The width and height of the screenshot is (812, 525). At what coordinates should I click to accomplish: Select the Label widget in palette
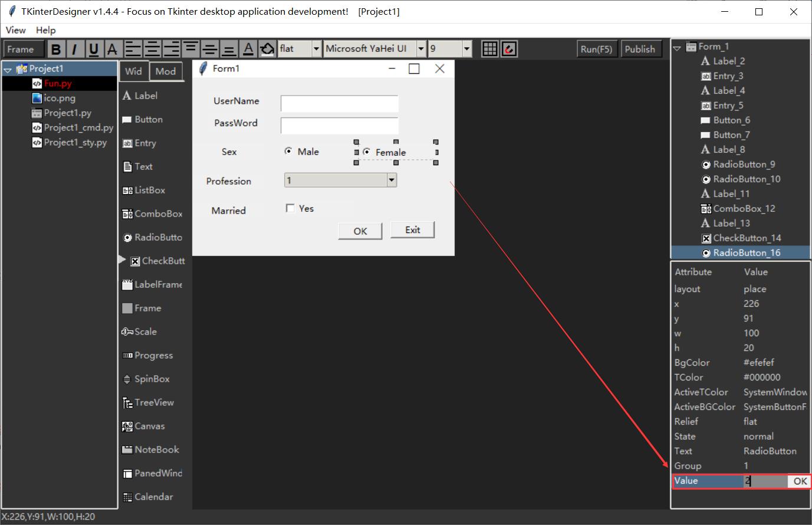tap(140, 96)
